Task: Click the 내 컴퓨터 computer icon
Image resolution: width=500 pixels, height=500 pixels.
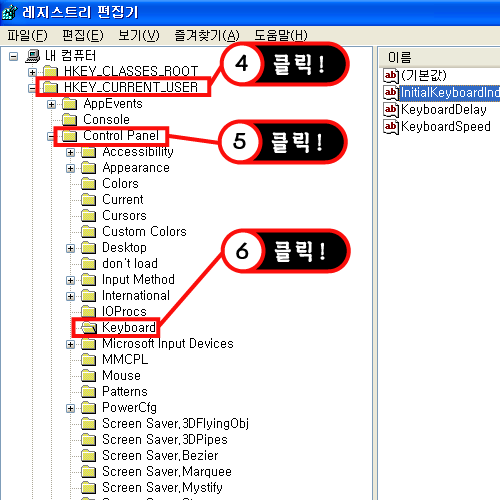Action: pyautogui.click(x=33, y=56)
